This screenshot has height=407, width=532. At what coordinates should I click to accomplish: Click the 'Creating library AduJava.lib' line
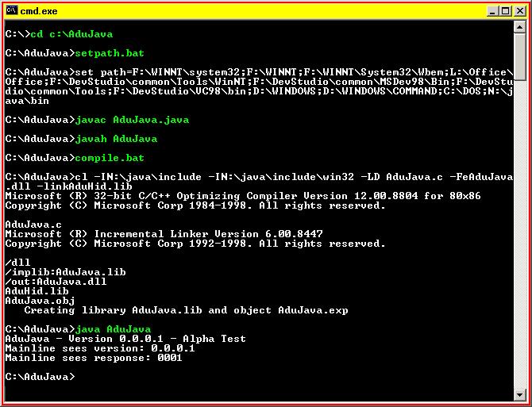click(186, 310)
